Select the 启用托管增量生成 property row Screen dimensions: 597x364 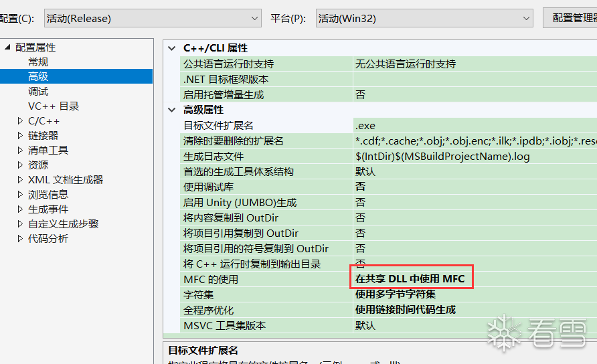pyautogui.click(x=266, y=95)
